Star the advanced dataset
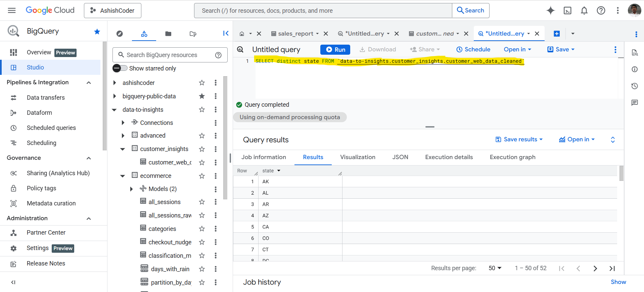 (x=202, y=136)
